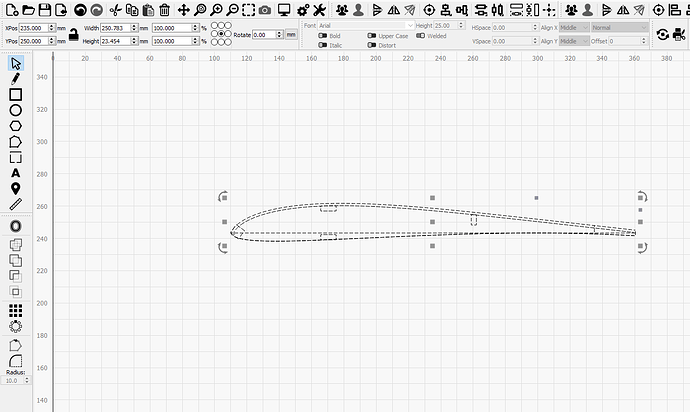The height and width of the screenshot is (412, 690).
Task: Click the Offset input field
Action: pos(625,41)
